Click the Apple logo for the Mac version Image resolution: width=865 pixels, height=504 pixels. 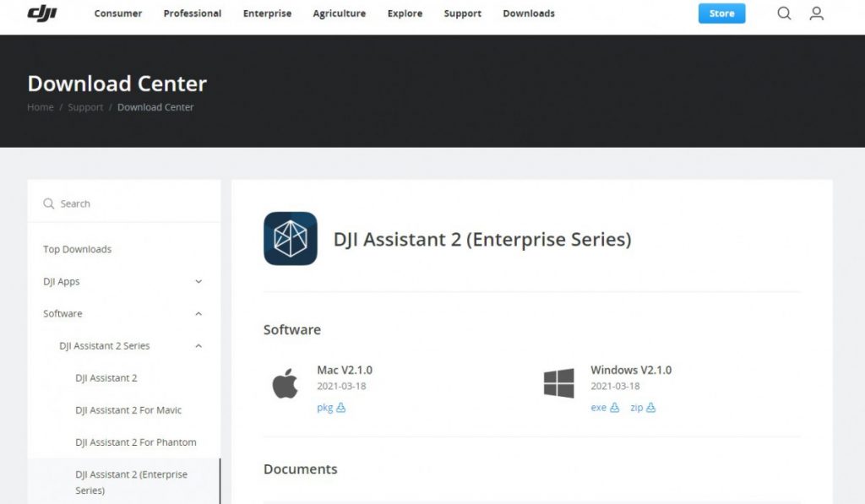[x=286, y=383]
